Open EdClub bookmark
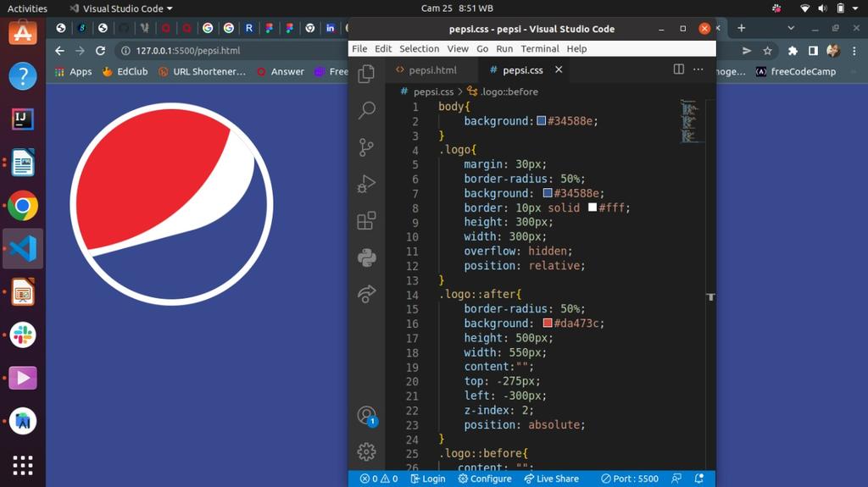 pos(125,71)
